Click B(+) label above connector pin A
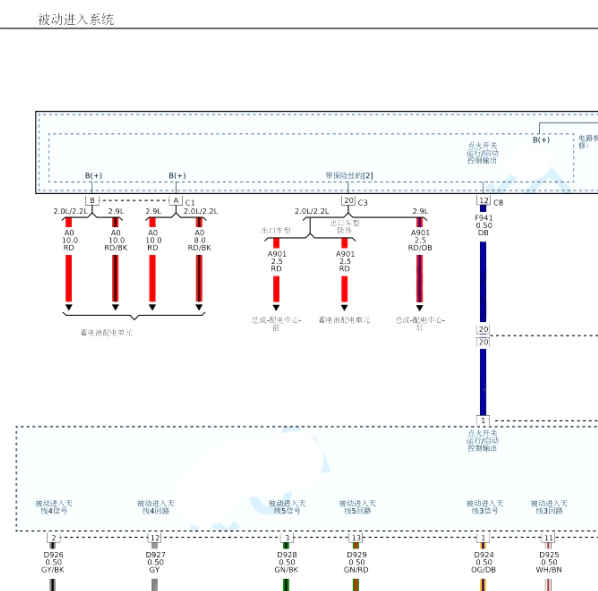The height and width of the screenshot is (591, 598). (x=177, y=176)
